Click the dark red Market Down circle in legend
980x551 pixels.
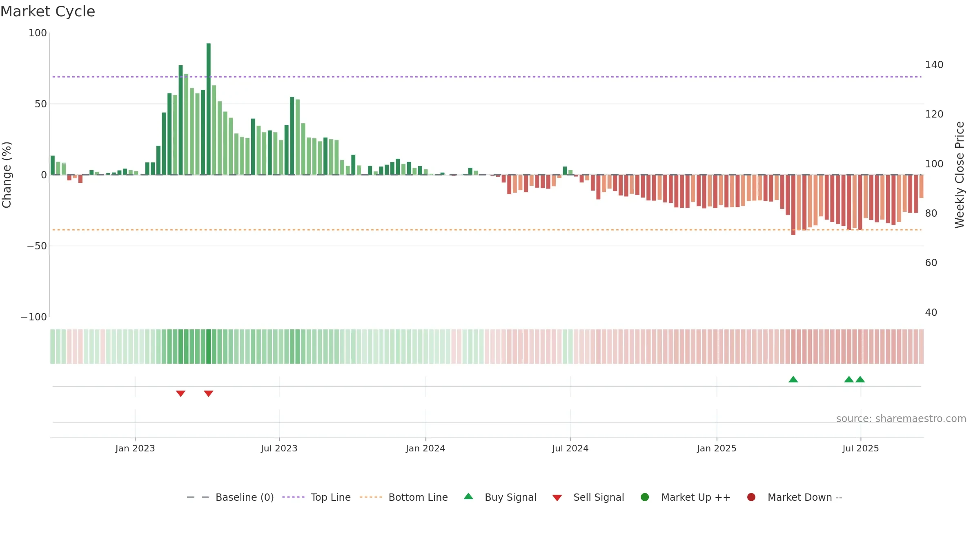tap(751, 497)
